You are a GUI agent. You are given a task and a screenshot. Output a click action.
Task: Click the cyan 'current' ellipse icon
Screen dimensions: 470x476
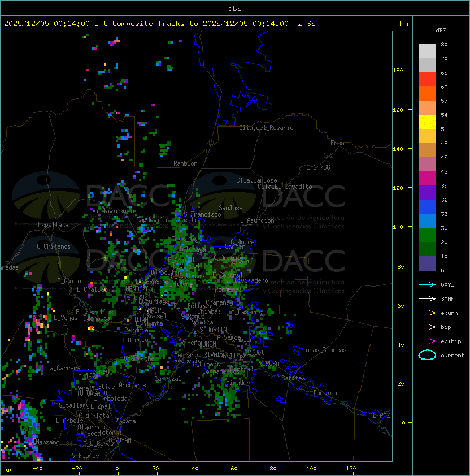click(x=427, y=355)
